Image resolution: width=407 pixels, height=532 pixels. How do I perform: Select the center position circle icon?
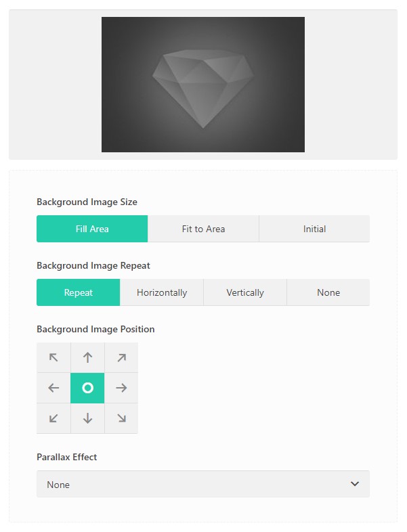[x=87, y=388]
